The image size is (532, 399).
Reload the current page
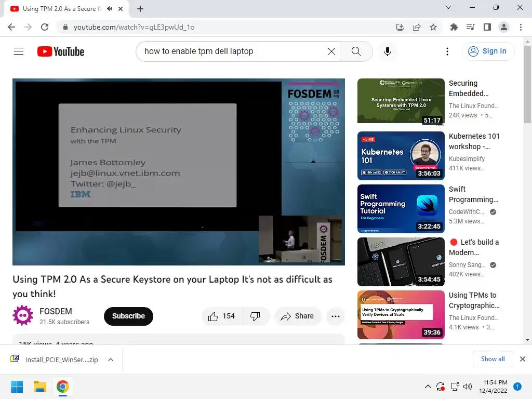coord(45,27)
